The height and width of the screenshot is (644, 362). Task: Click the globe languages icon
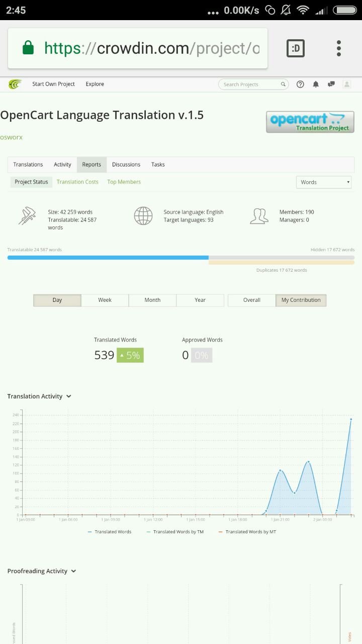[x=143, y=216]
